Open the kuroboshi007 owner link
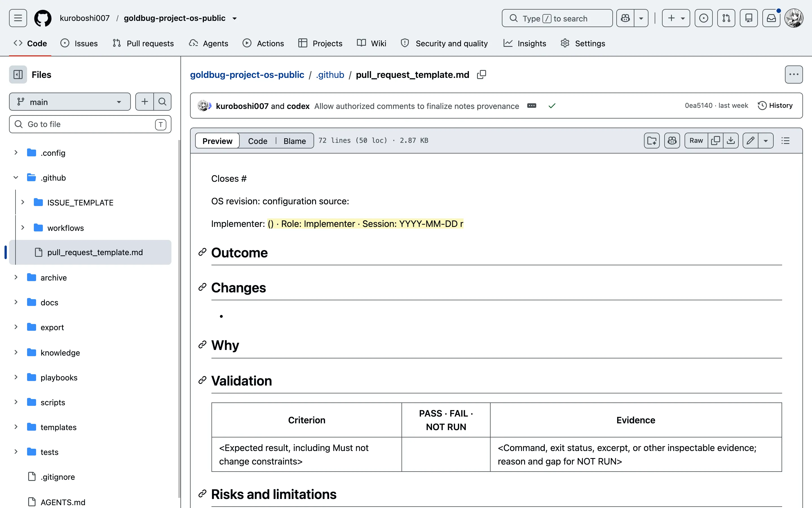This screenshot has width=812, height=508. pyautogui.click(x=85, y=18)
